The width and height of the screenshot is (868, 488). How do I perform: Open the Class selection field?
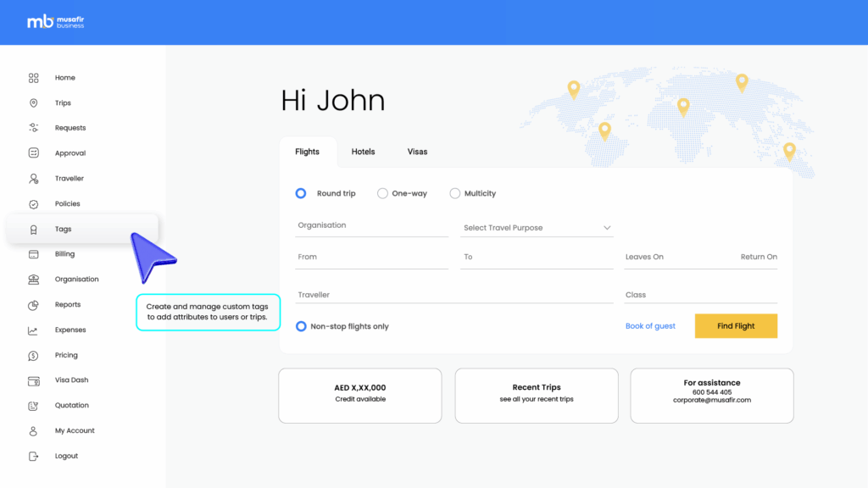(x=700, y=295)
